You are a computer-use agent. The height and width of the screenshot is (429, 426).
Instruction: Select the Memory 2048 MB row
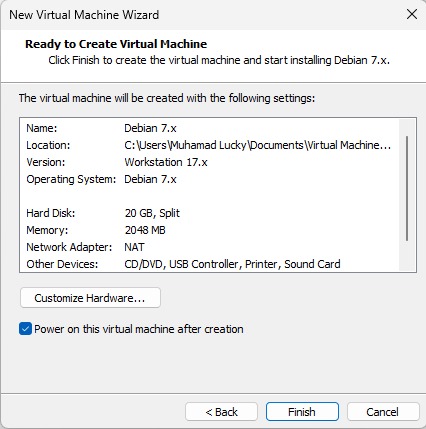[x=209, y=230]
